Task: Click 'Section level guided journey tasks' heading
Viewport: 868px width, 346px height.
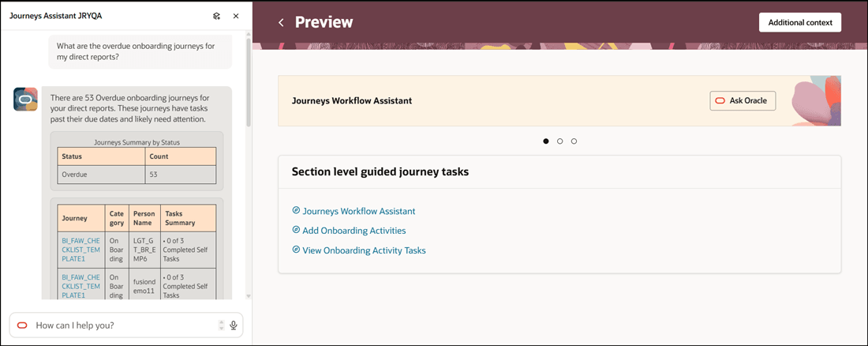Action: click(x=380, y=172)
